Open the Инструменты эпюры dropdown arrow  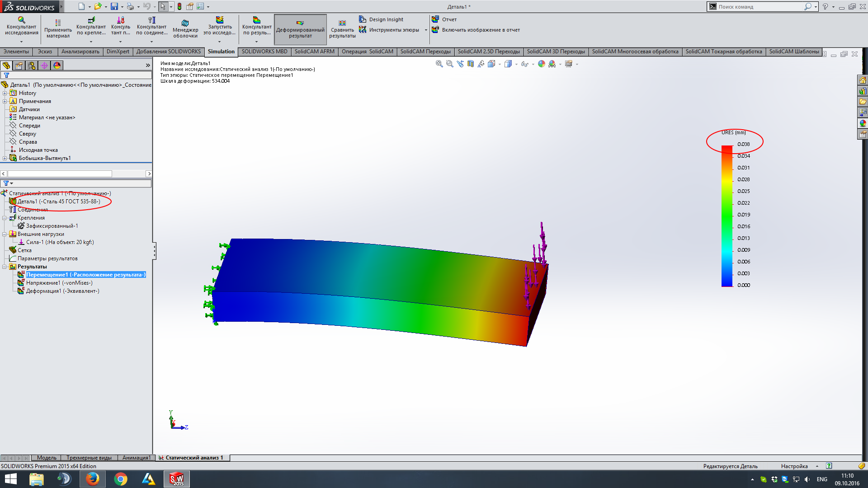pos(426,30)
